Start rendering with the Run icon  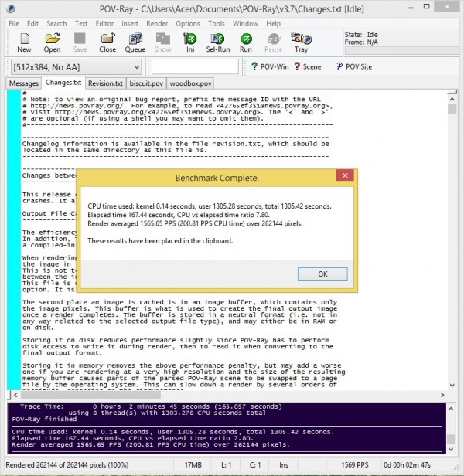246,42
